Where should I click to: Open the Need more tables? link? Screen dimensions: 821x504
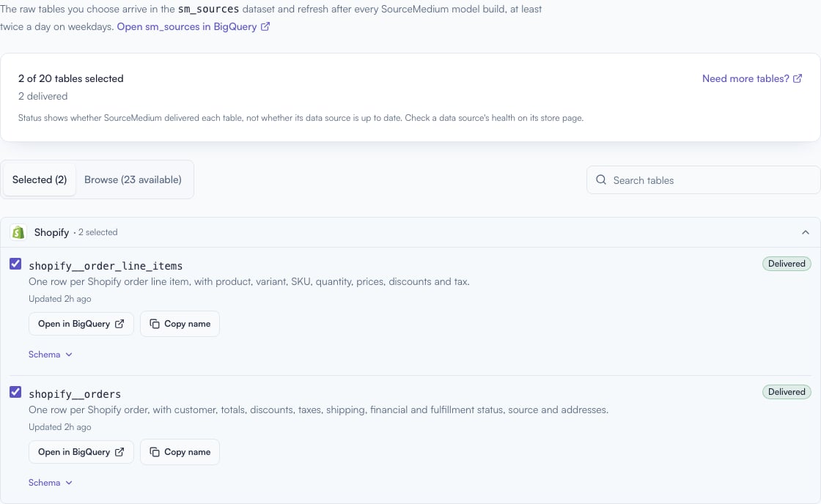[752, 78]
